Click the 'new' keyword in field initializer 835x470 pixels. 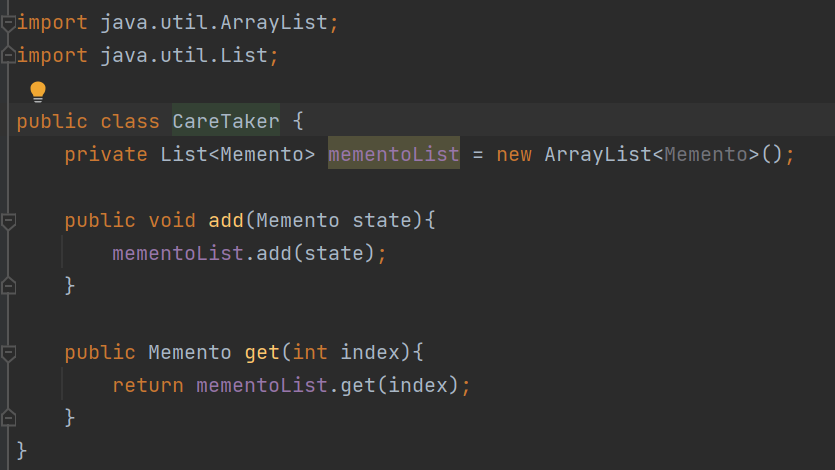514,154
